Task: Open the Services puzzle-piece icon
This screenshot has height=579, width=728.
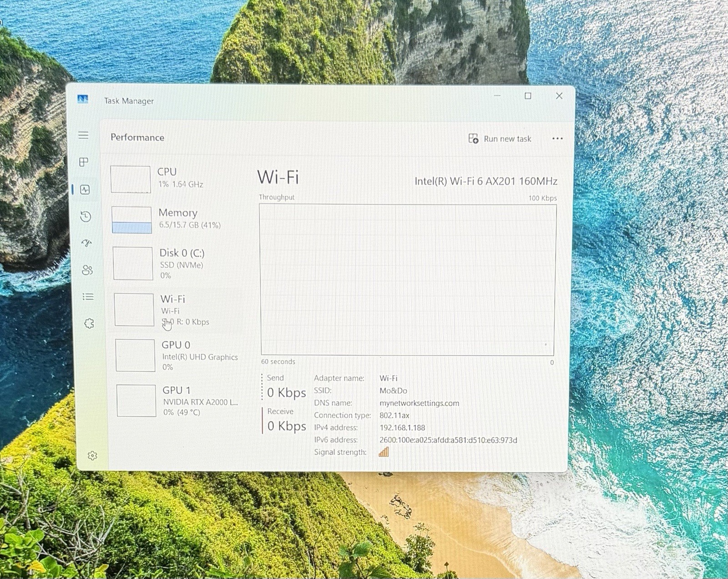Action: 89,324
